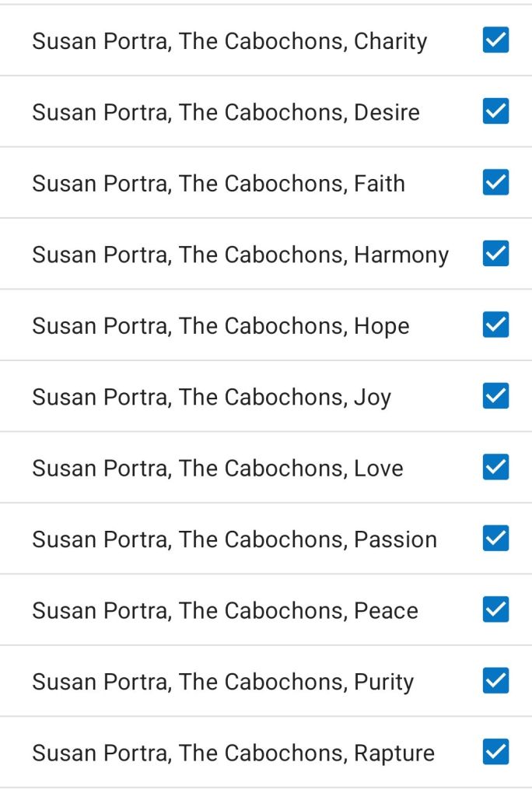
Task: Click the "The Cabochons, Hope" row label
Action: click(220, 326)
